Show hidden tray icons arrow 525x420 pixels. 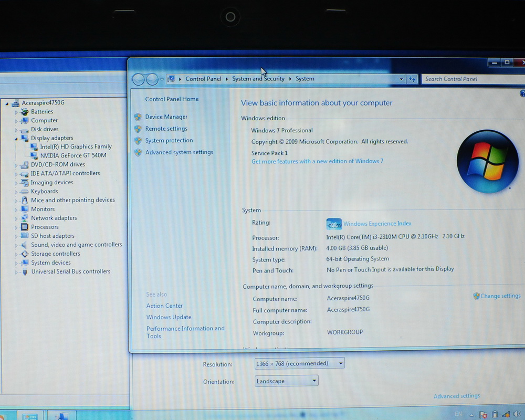pos(471,415)
